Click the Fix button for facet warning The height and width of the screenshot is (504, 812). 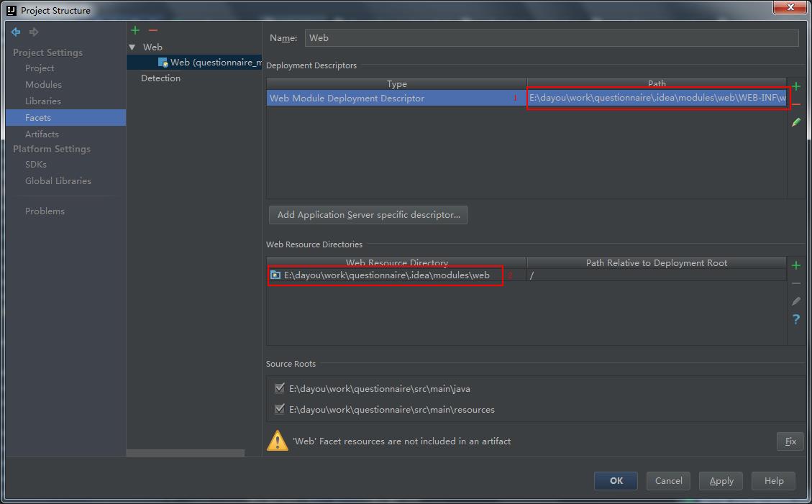[x=790, y=441]
